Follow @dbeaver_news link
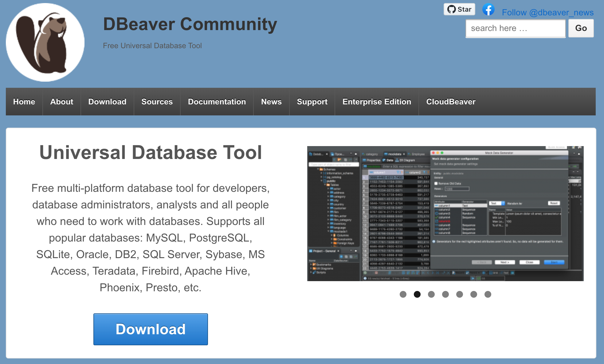The width and height of the screenshot is (604, 364). click(x=547, y=12)
